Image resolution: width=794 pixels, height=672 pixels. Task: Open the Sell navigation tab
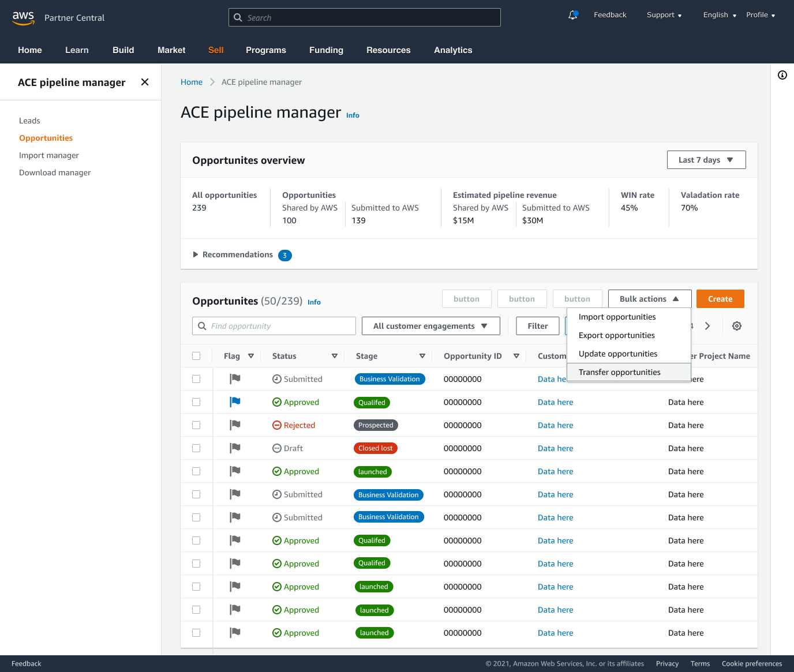pos(216,50)
